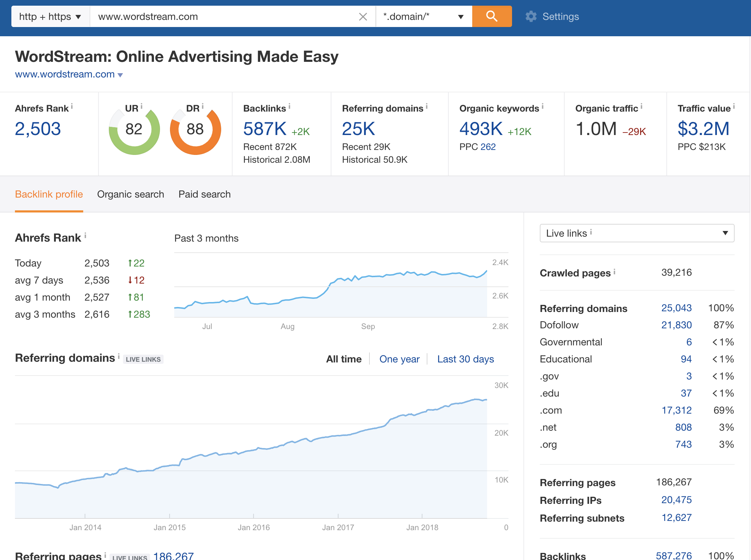Click the info icon beside Crawled pages
Viewport: 751px width, 560px height.
[x=614, y=271]
